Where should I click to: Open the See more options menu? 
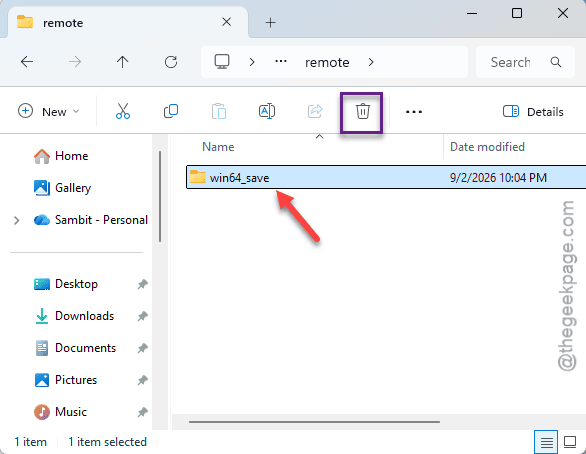pyautogui.click(x=414, y=112)
